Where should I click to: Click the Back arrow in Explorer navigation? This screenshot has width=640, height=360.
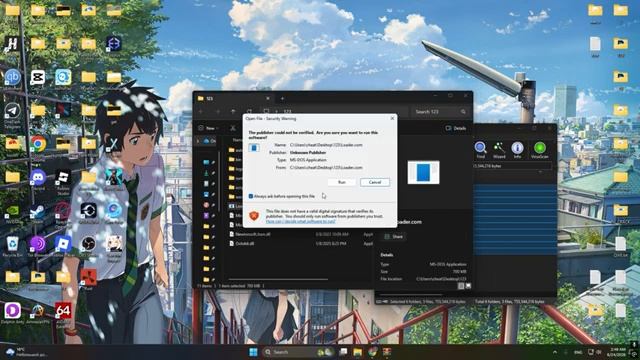[x=201, y=111]
